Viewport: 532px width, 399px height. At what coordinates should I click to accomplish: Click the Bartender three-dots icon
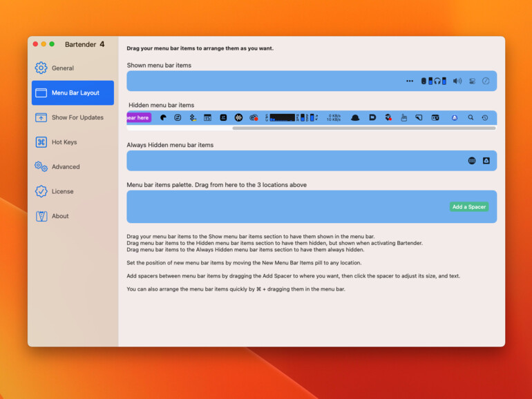tap(410, 81)
